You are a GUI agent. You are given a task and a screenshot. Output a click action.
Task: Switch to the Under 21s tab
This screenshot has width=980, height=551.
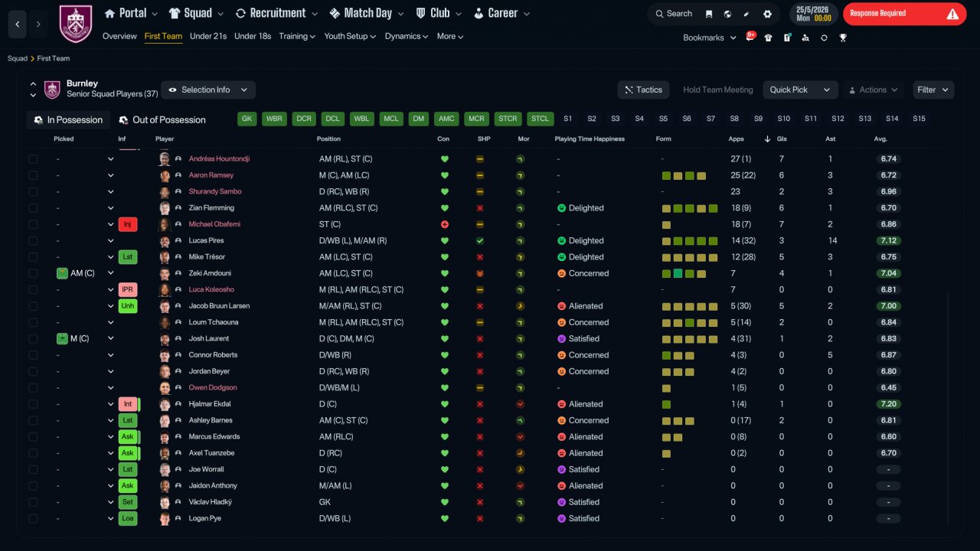click(x=208, y=36)
